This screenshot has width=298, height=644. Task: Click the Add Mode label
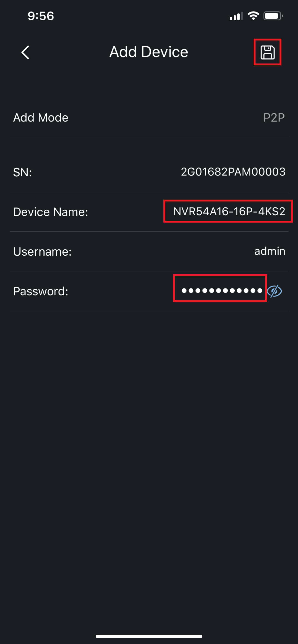point(41,117)
